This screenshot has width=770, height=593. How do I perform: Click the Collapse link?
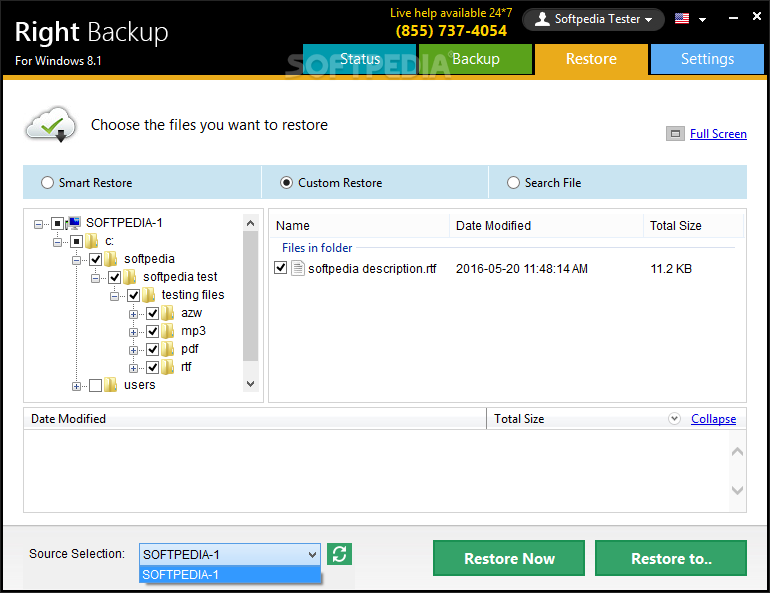pyautogui.click(x=713, y=419)
